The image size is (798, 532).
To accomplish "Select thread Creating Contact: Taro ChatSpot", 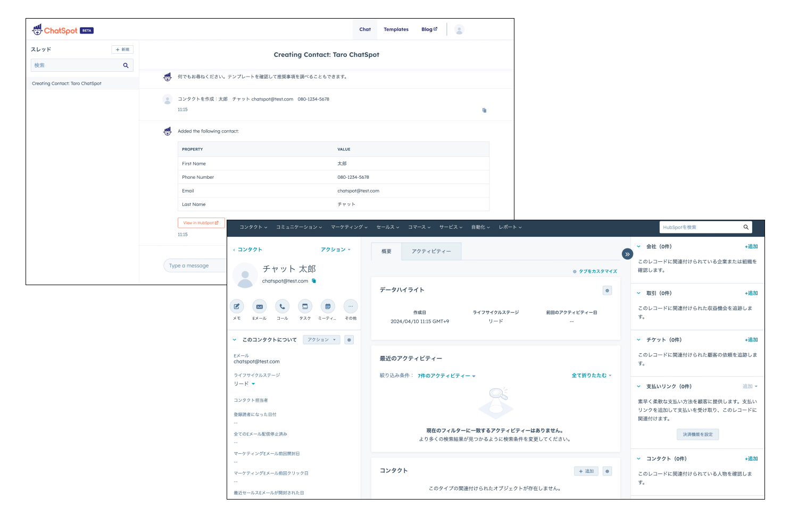I will [82, 84].
